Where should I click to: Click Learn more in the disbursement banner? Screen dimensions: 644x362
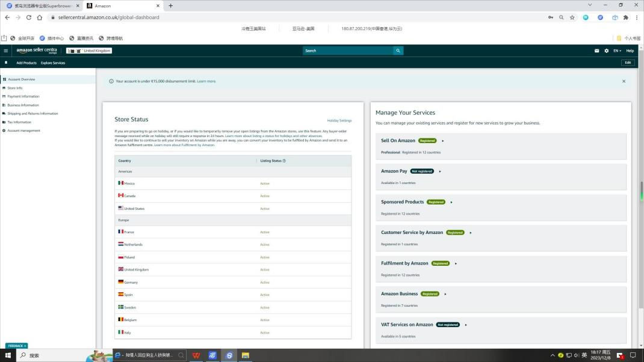coord(206,81)
